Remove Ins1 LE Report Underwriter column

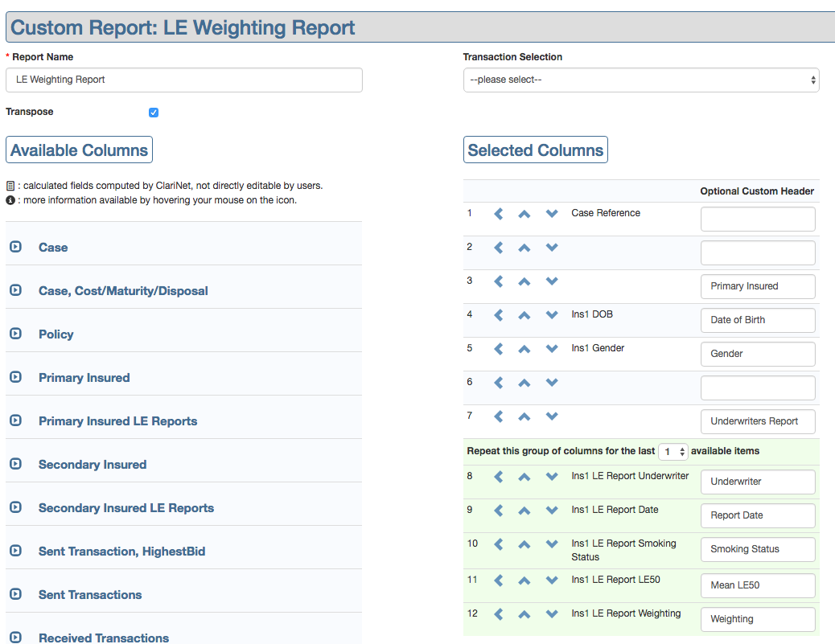499,477
